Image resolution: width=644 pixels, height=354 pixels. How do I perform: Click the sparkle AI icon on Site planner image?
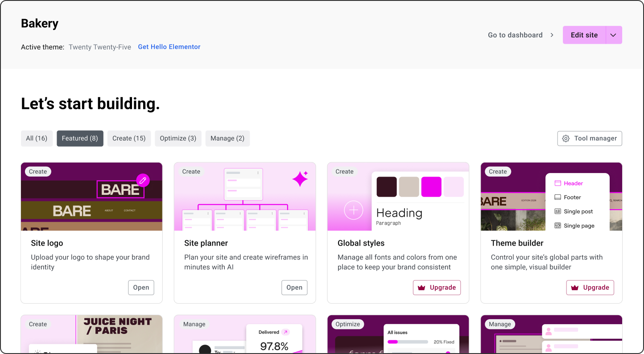301,178
